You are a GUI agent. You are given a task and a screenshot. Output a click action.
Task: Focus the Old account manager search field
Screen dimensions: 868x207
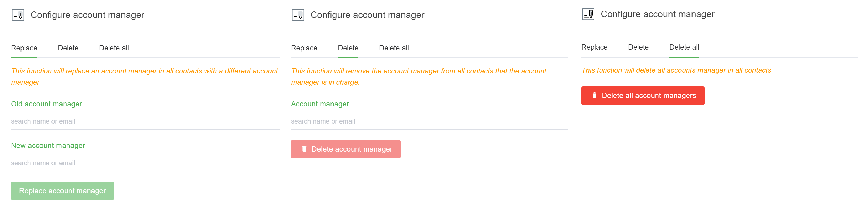click(145, 121)
